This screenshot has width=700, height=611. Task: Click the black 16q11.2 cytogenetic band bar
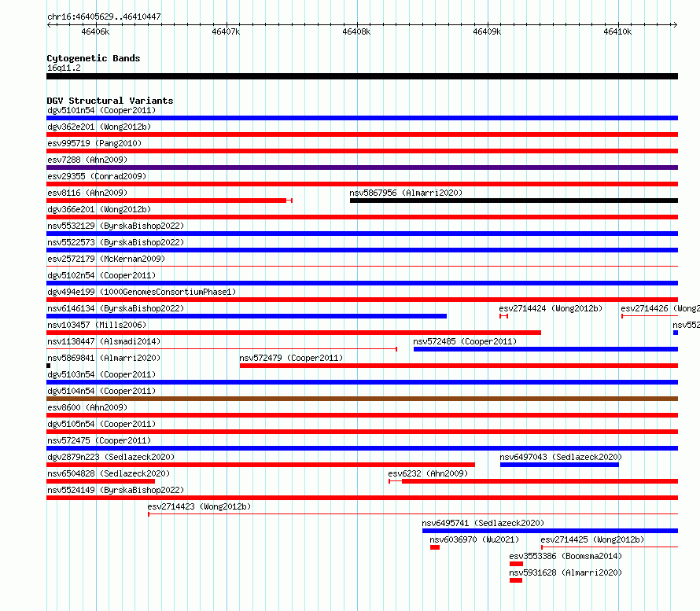362,76
